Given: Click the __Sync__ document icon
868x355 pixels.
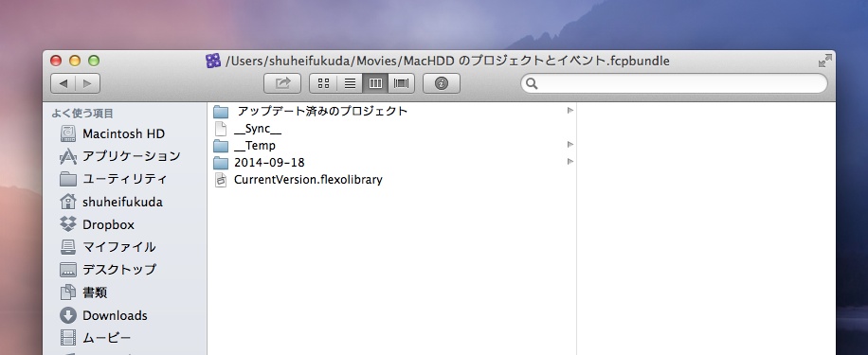Looking at the screenshot, I should [221, 129].
